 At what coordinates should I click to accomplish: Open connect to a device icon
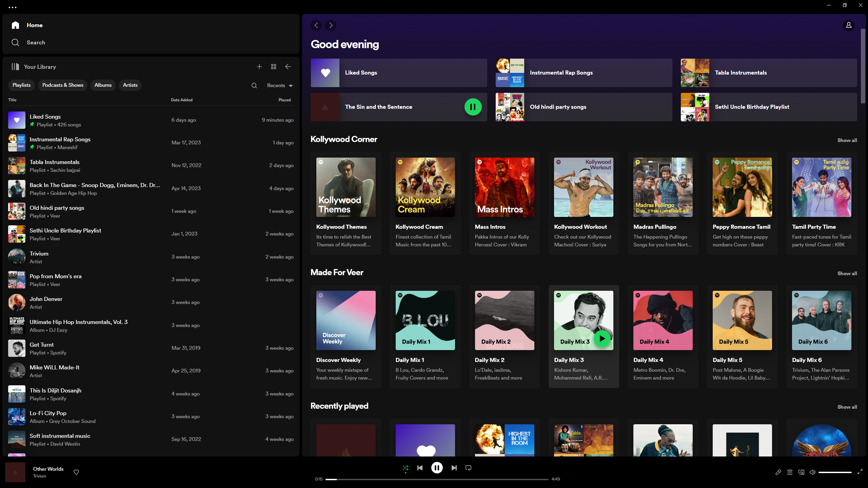[801, 472]
